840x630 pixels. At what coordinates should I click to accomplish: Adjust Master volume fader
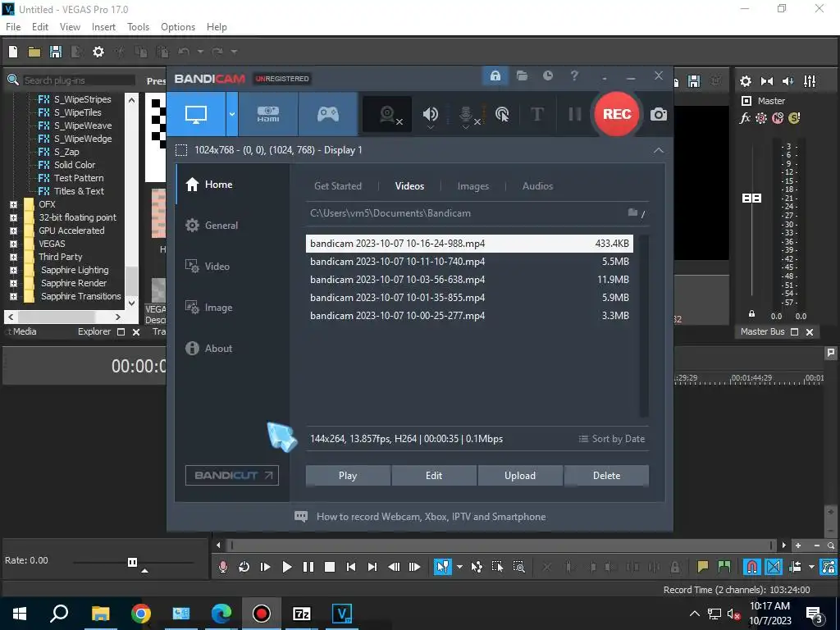[751, 199]
